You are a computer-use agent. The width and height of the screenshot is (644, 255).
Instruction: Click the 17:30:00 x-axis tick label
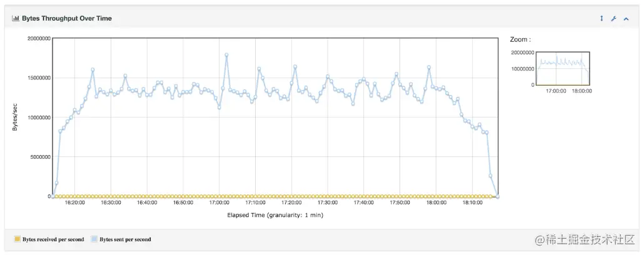point(328,202)
